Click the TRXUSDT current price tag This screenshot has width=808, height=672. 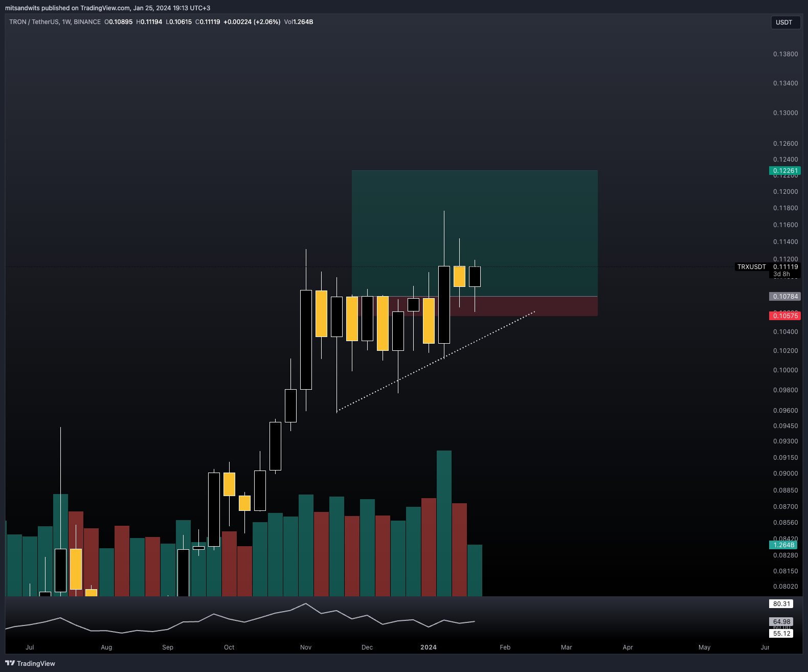[752, 267]
